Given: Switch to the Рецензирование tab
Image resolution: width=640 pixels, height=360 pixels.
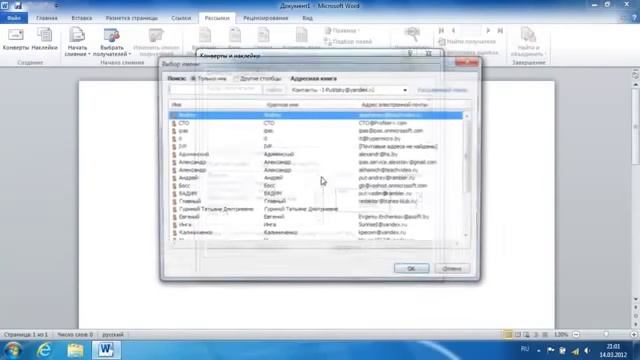Looking at the screenshot, I should coord(266,18).
